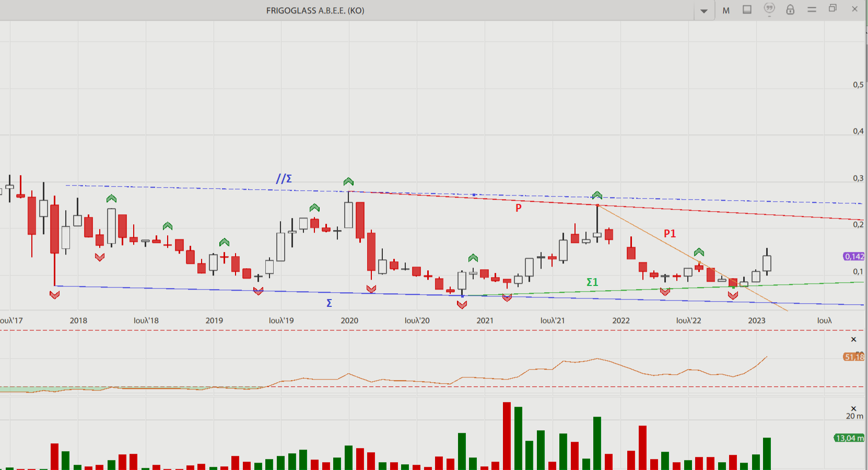Image resolution: width=868 pixels, height=470 pixels.
Task: Close the RSI oscillator indicator panel
Action: point(854,340)
